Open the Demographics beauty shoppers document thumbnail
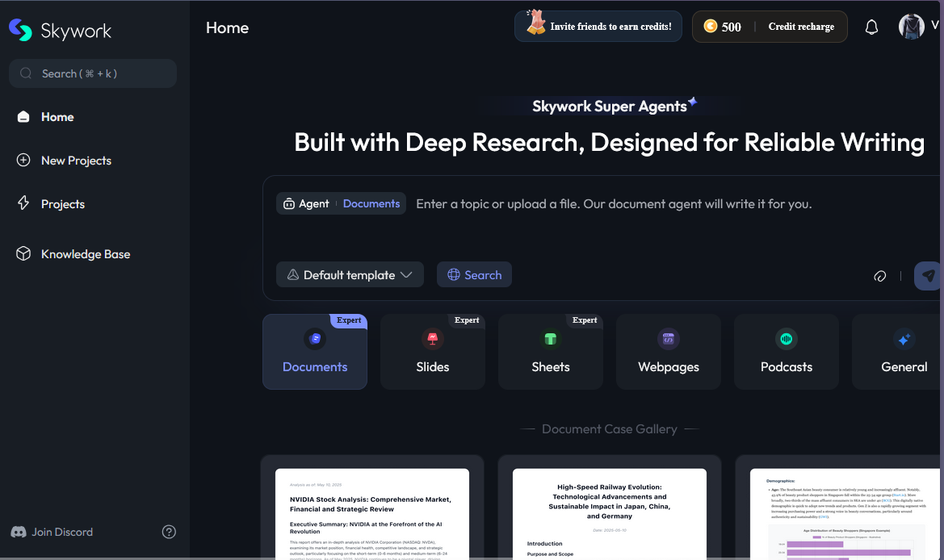Screen dimensions: 944x560 (x=845, y=514)
